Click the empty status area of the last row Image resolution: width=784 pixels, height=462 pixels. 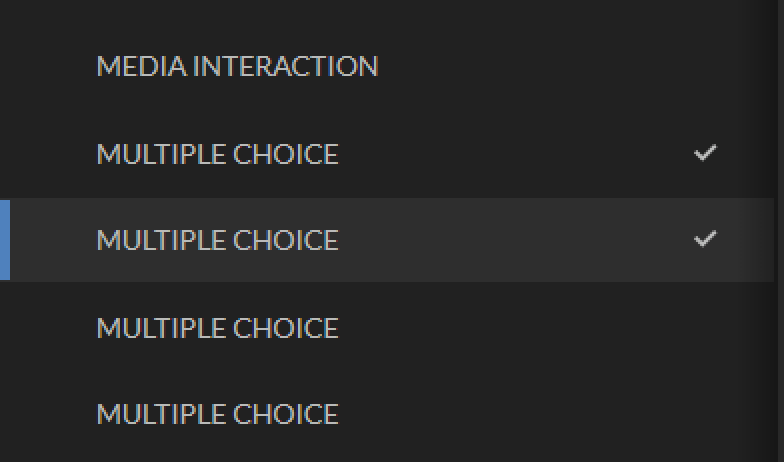[705, 414]
